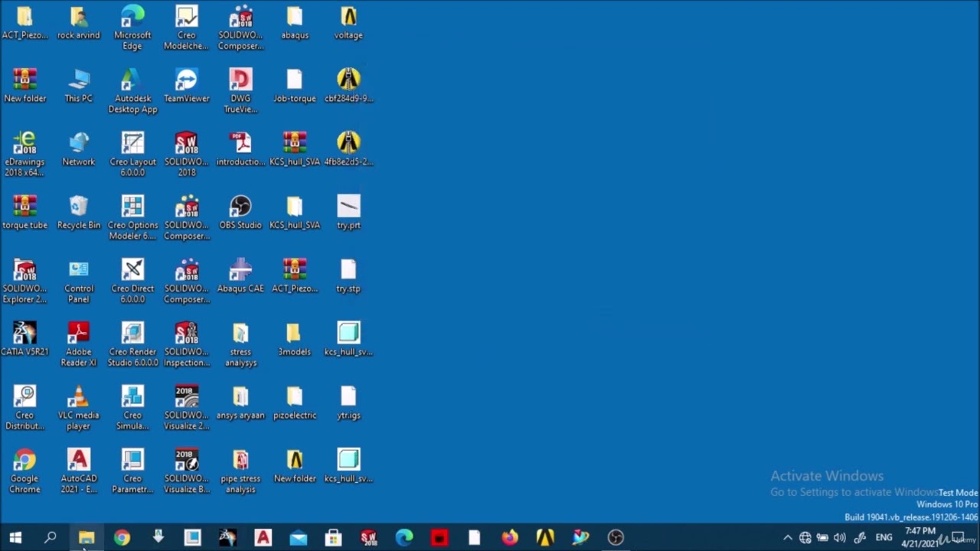This screenshot has height=551, width=980.
Task: Click the taskbar search magnifier
Action: point(51,537)
